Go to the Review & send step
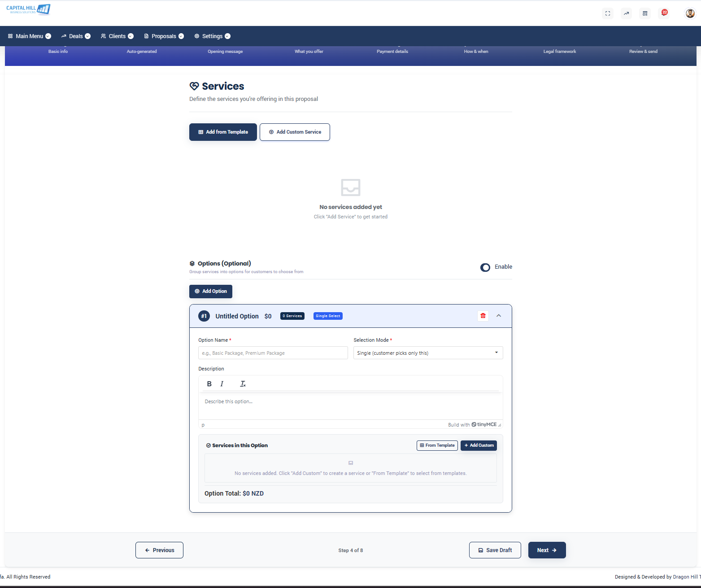The image size is (701, 588). 643,52
